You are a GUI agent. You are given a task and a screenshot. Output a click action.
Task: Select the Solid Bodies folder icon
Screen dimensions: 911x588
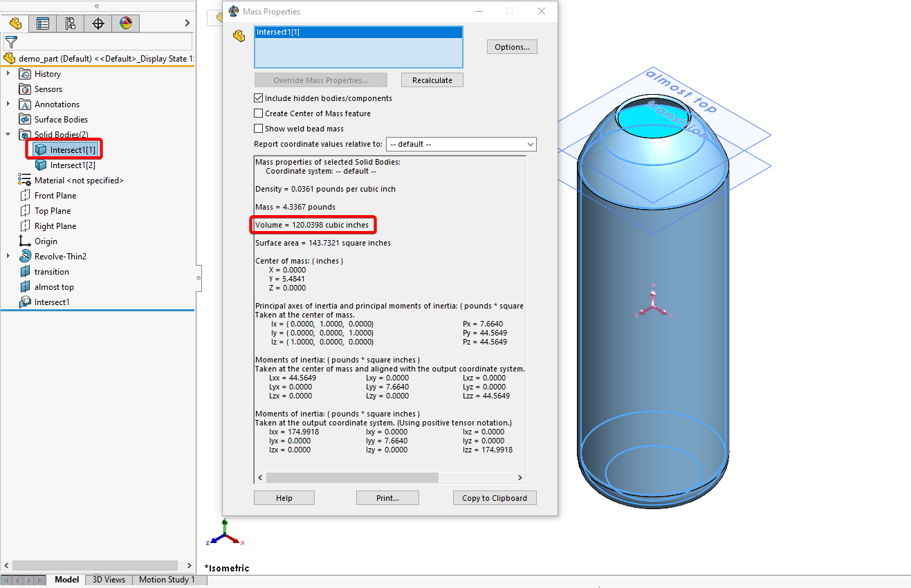pos(25,135)
